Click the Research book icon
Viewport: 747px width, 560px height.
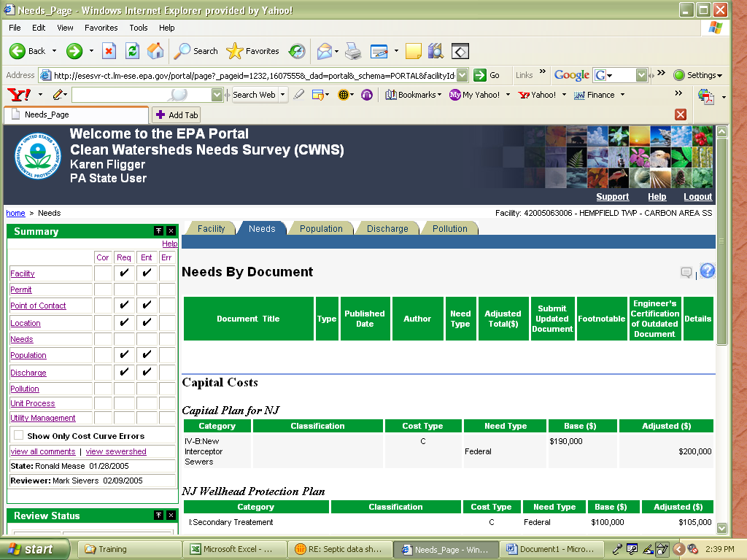[x=436, y=51]
